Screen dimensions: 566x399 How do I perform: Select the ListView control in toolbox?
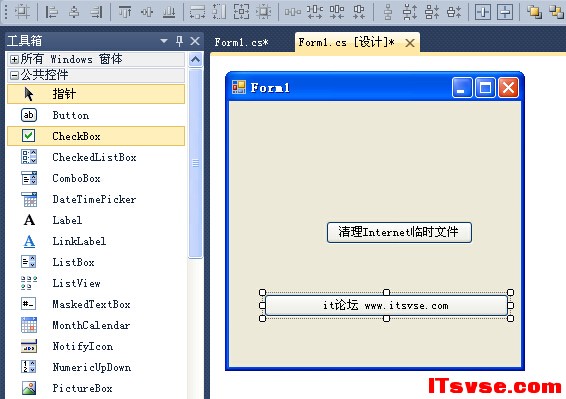96,283
